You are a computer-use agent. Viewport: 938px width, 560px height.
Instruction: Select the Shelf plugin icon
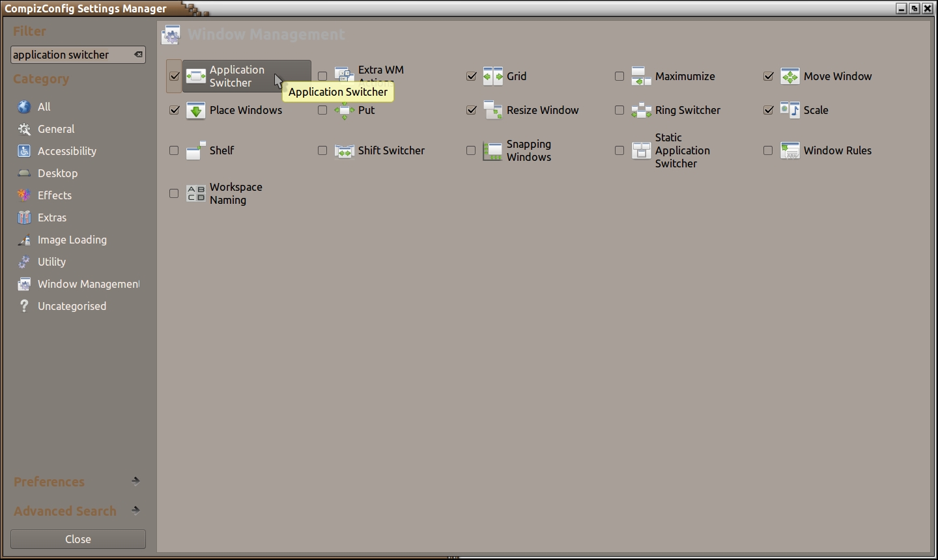tap(196, 150)
